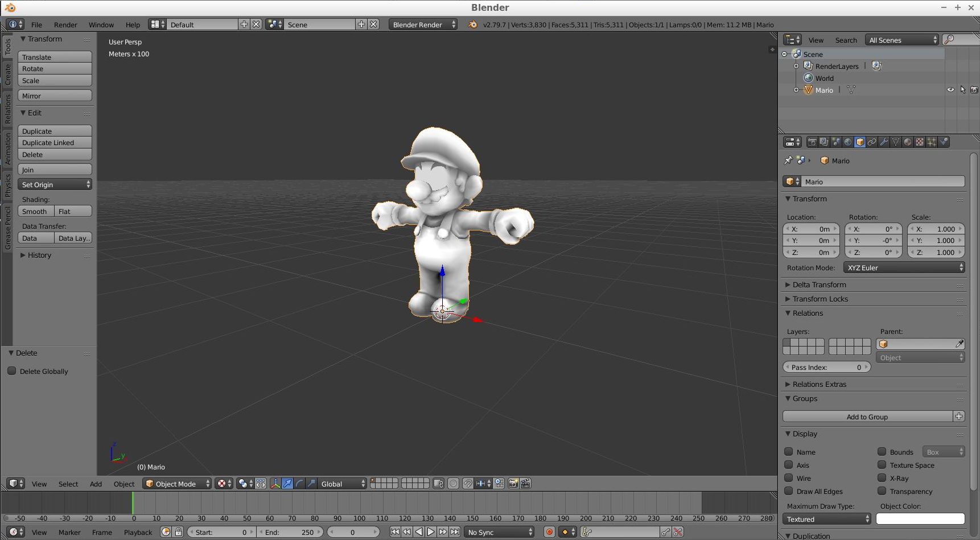Click the OpenGL render image camera icon
The height and width of the screenshot is (540, 980).
point(513,484)
